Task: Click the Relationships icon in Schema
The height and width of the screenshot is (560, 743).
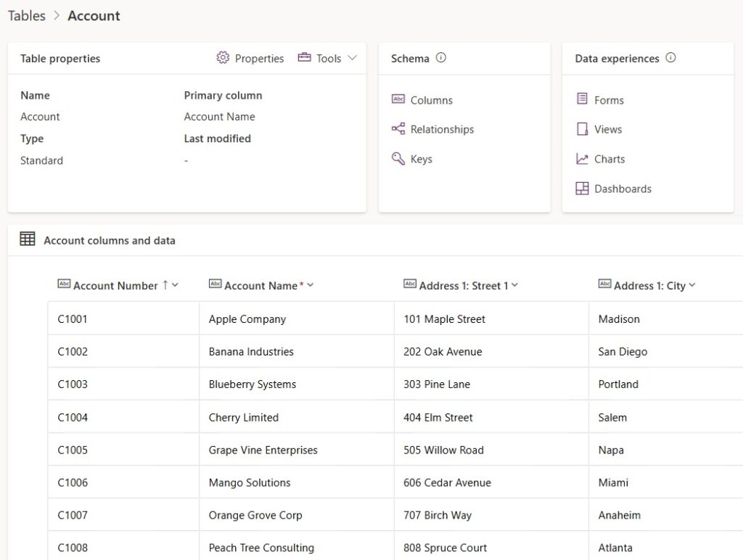Action: point(398,129)
